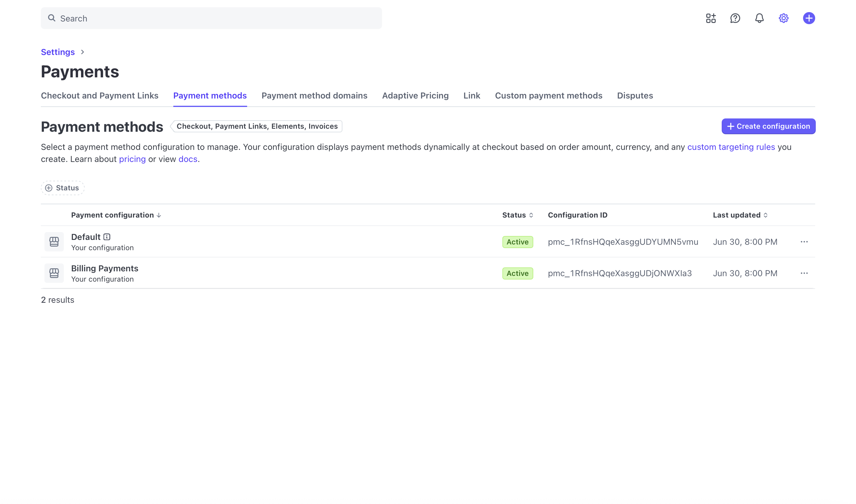856x504 pixels.
Task: Switch to the Adaptive Pricing tab
Action: (415, 96)
